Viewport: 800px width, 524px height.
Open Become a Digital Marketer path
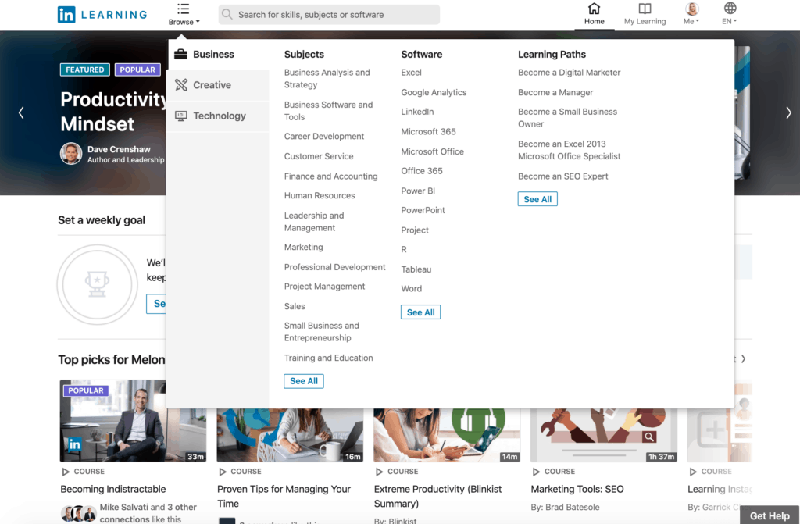(x=569, y=72)
